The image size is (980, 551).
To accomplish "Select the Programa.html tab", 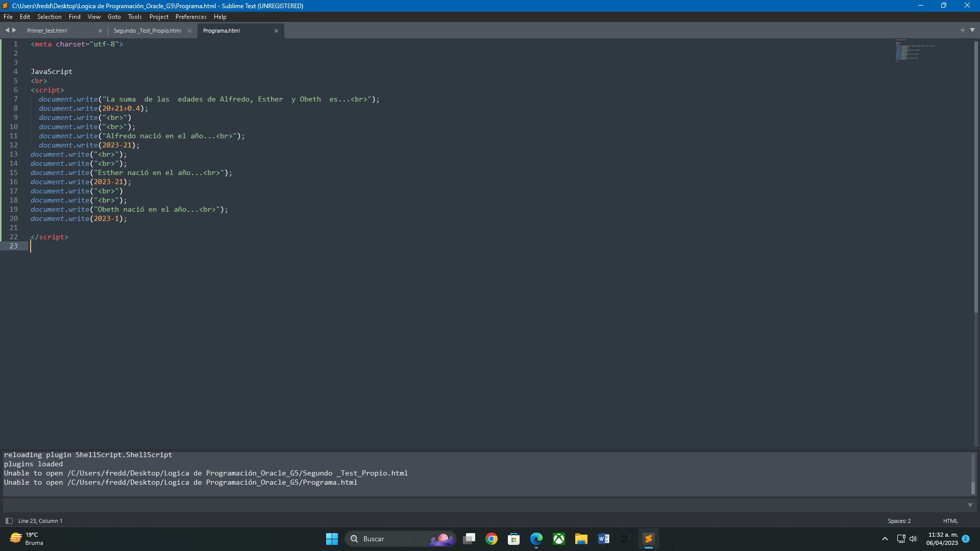I will (x=222, y=31).
